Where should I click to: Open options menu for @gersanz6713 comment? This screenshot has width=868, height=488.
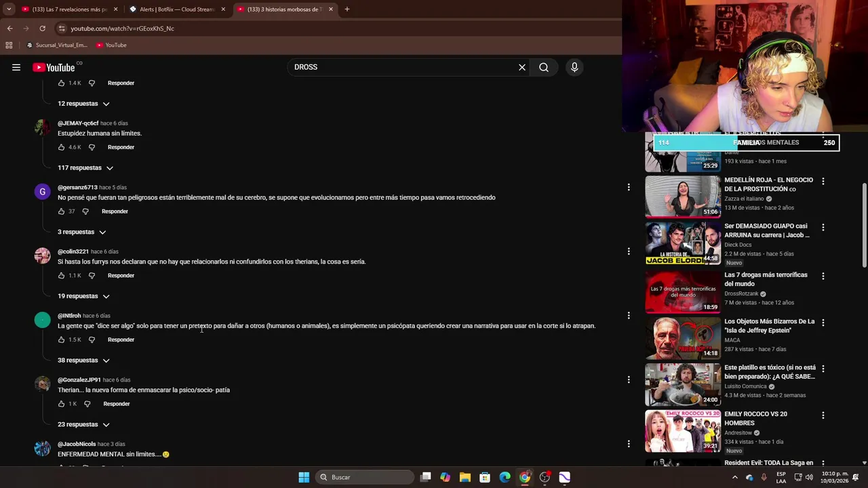click(x=629, y=187)
